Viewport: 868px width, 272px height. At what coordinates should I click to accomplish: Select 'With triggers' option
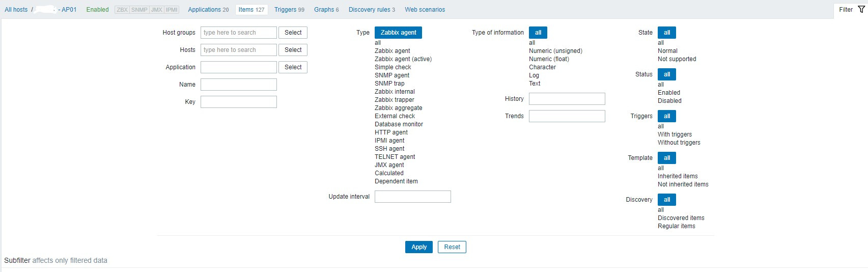(675, 134)
